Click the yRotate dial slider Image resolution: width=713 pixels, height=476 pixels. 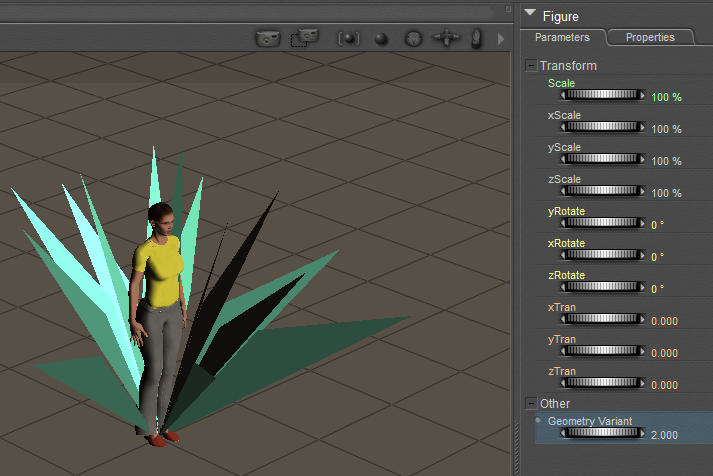602,224
